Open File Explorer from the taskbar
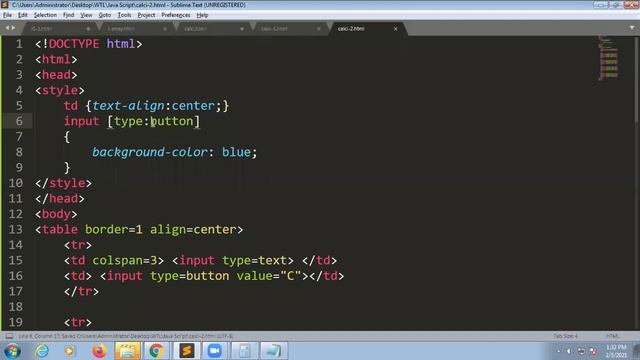Image resolution: width=640 pixels, height=360 pixels. [x=127, y=351]
